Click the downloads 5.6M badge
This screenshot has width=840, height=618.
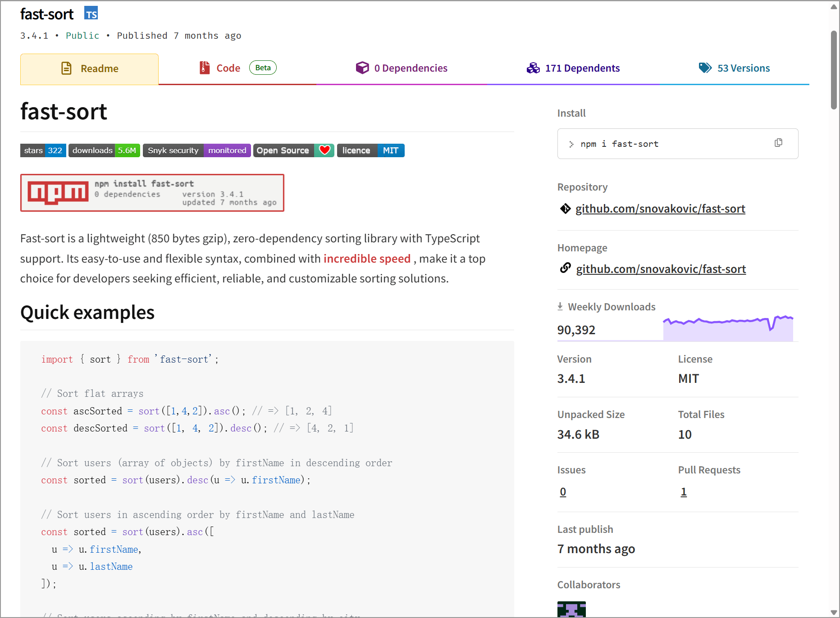[x=104, y=150]
